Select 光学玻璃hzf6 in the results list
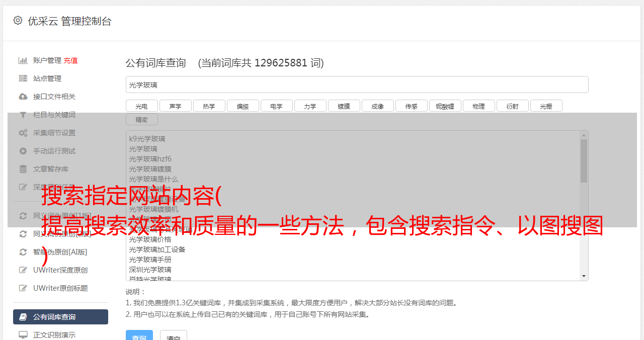Image resolution: width=644 pixels, height=340 pixels. [150, 159]
